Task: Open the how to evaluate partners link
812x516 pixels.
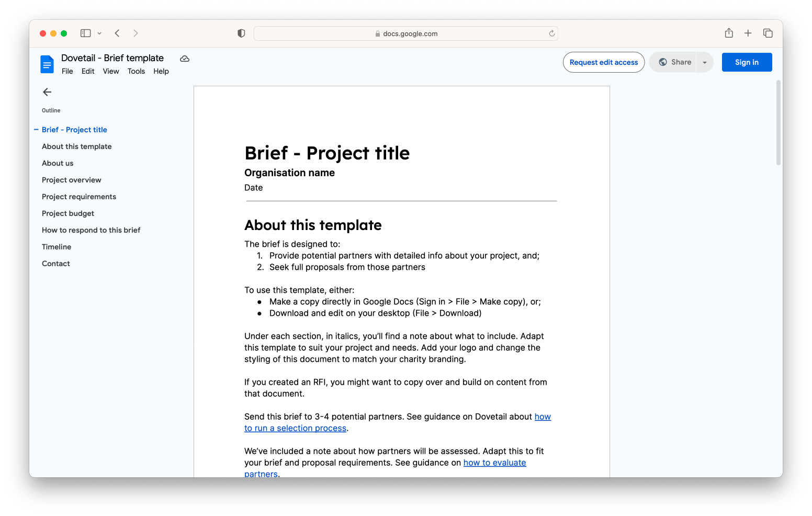Action: pyautogui.click(x=494, y=463)
